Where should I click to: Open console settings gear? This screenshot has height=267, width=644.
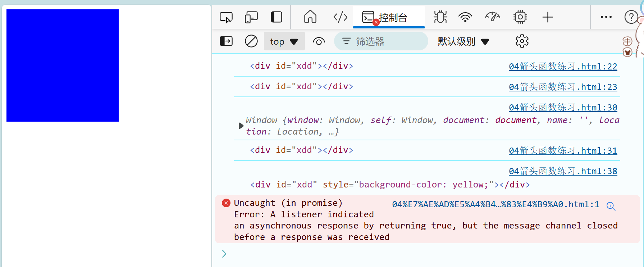click(x=522, y=41)
